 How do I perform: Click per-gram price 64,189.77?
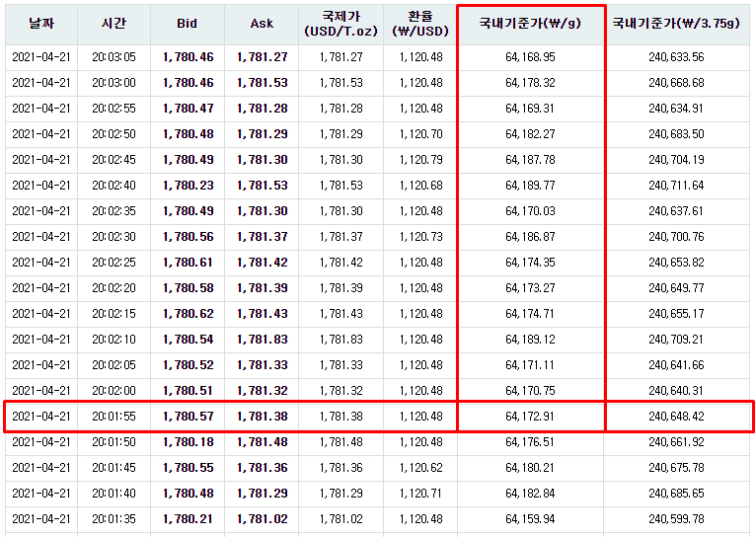coord(530,186)
